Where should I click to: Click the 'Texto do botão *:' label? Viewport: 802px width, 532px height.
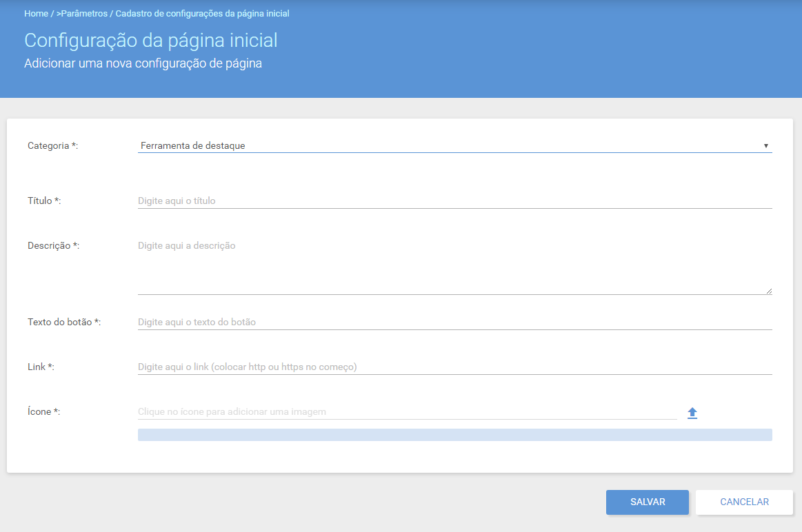click(64, 322)
